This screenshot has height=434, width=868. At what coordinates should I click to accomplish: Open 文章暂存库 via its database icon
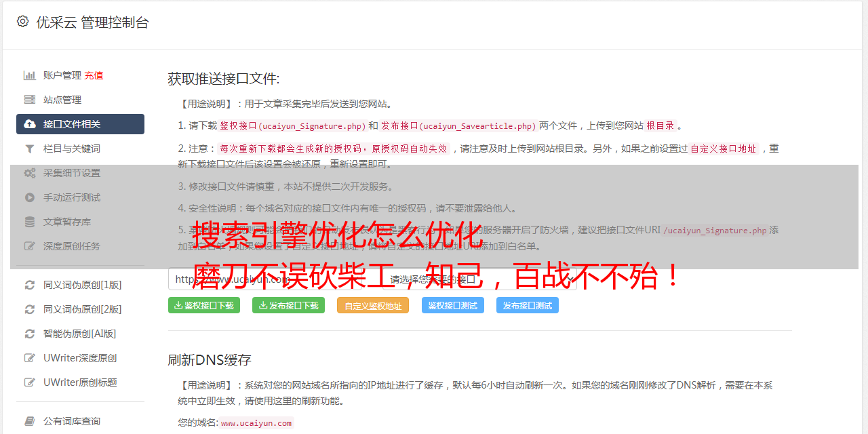pos(30,222)
